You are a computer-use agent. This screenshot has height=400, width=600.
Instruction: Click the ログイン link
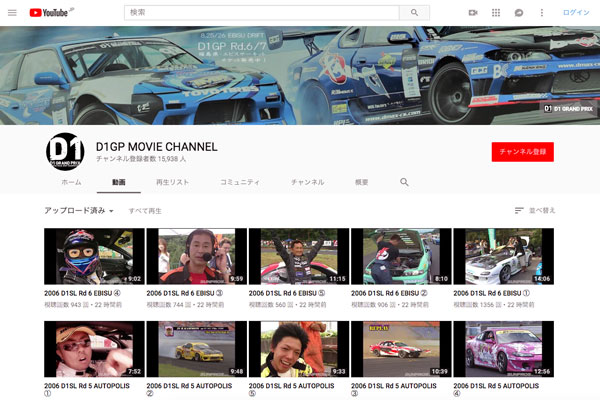pos(576,13)
